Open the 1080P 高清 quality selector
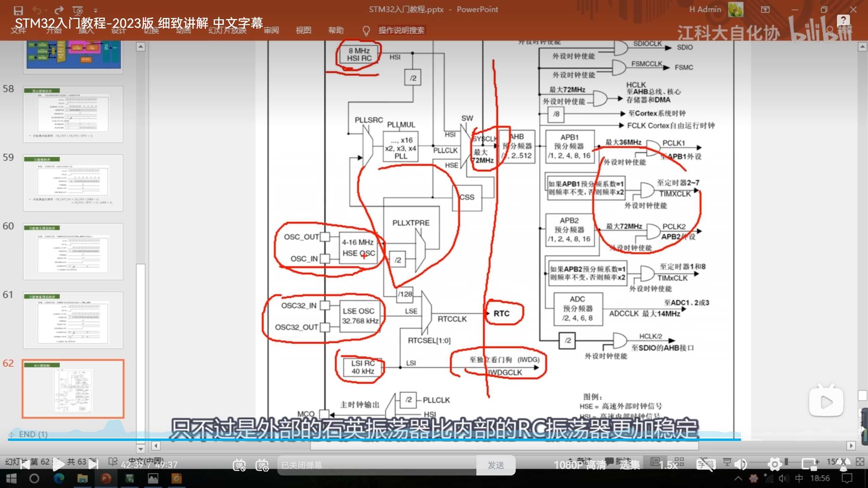The height and width of the screenshot is (488, 868). pos(580,465)
